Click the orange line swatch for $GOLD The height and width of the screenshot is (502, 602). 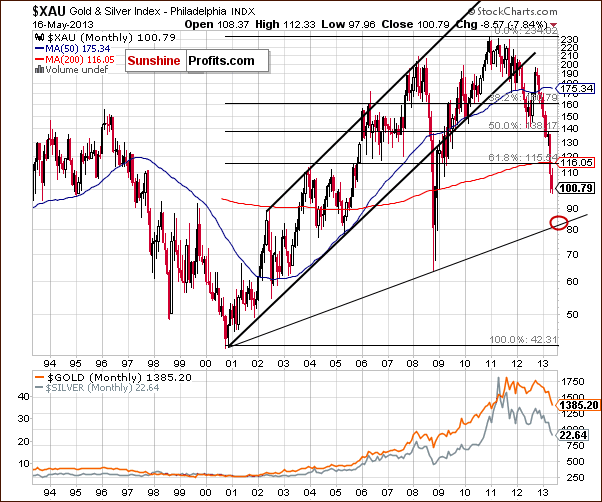[x=40, y=378]
